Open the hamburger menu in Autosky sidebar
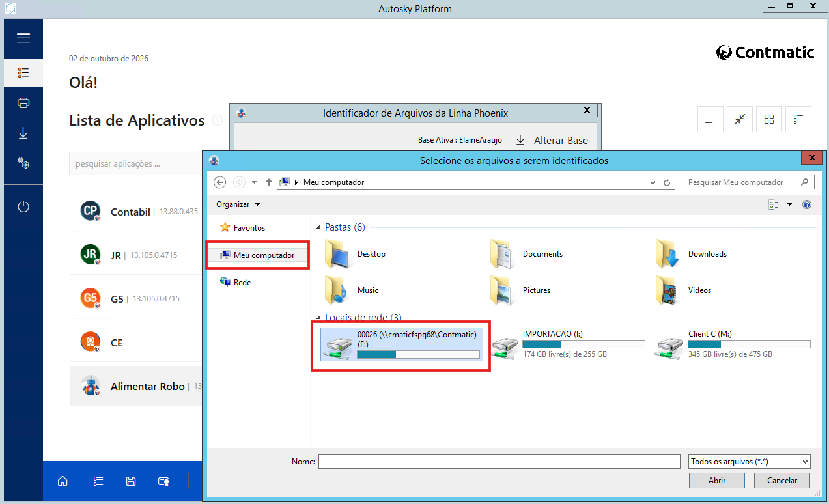Image resolution: width=829 pixels, height=504 pixels. point(23,38)
